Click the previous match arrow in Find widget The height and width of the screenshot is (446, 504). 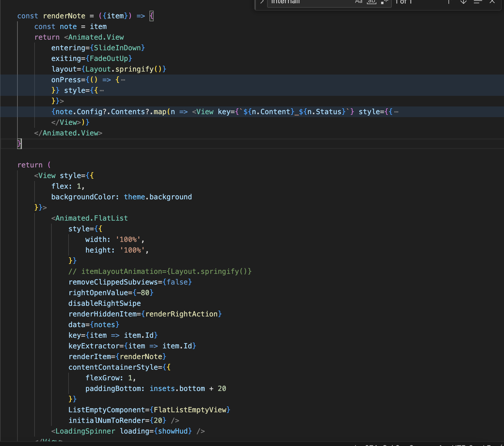point(448,2)
